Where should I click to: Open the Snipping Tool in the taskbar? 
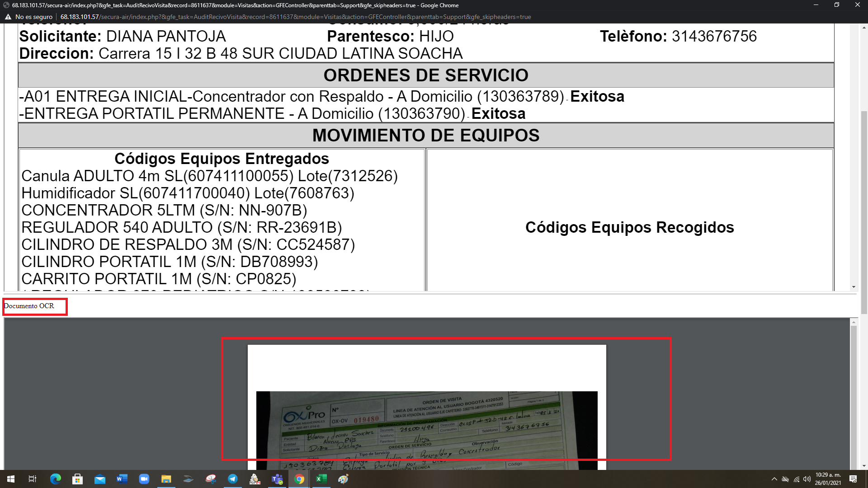211,479
